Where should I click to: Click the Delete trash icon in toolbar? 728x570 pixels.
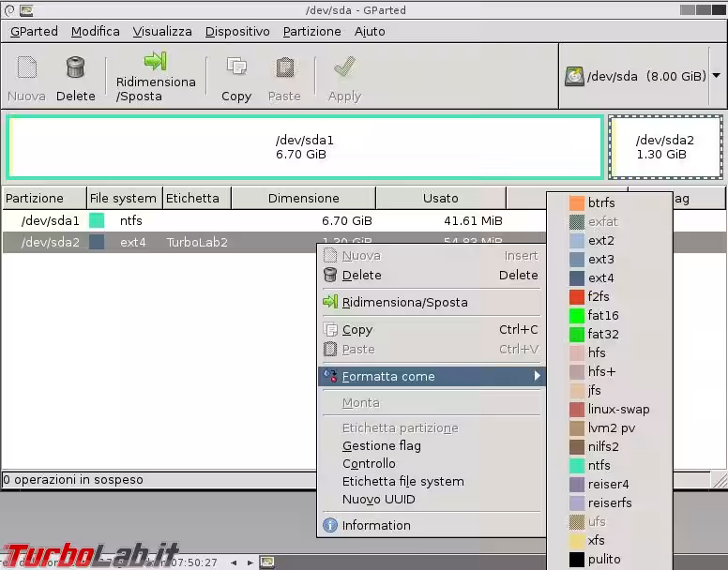pos(75,67)
